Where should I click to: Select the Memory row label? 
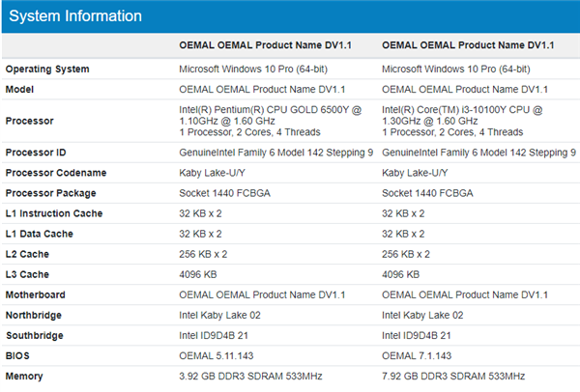coord(26,375)
